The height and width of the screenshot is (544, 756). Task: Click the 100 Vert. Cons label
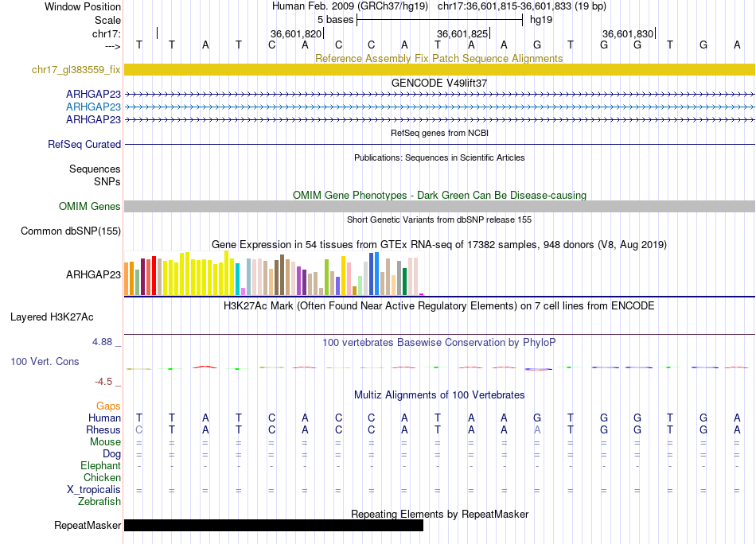pos(45,361)
